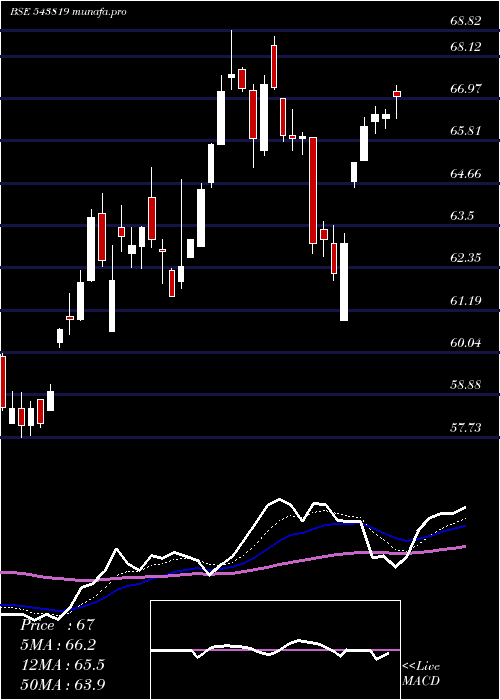Click the 57.73 price axis label
500x700 pixels.
pyautogui.click(x=466, y=427)
